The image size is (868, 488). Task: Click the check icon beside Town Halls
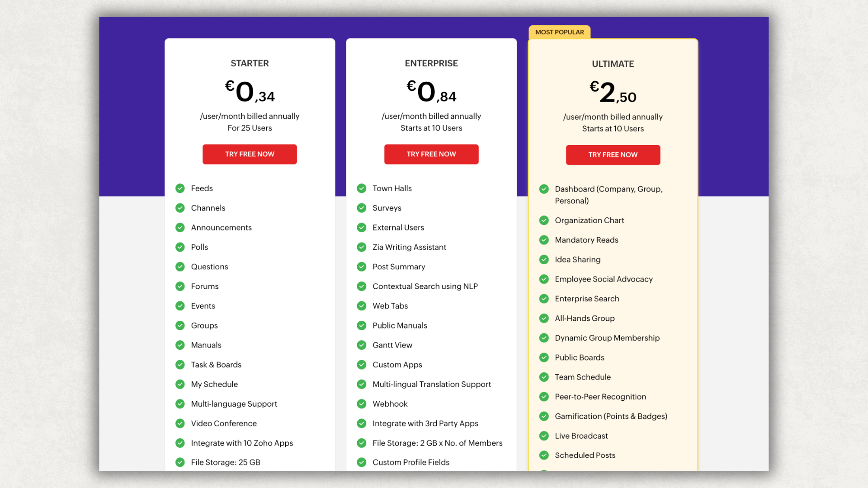tap(362, 188)
